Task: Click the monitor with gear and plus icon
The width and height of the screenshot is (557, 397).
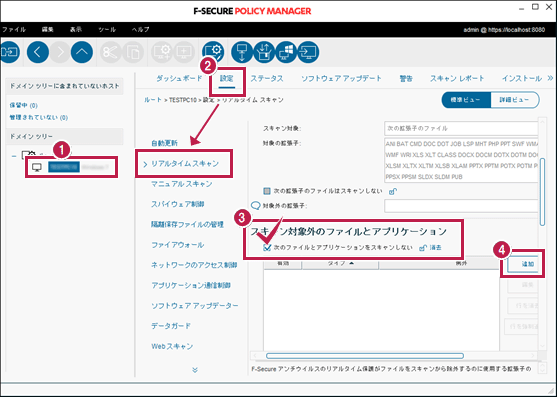Action: (162, 52)
